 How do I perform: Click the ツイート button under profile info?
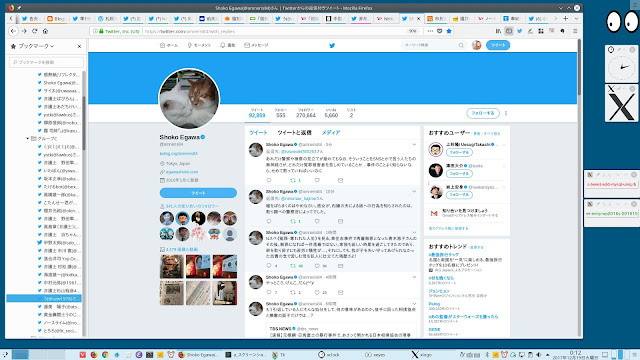coord(198,193)
